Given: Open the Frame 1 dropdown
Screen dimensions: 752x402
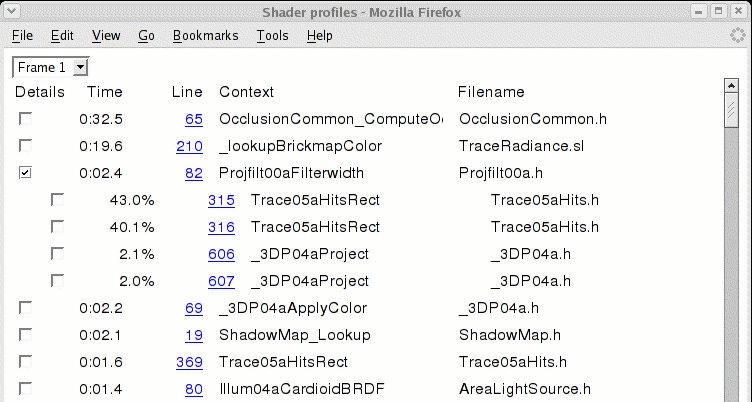Looking at the screenshot, I should click(51, 67).
